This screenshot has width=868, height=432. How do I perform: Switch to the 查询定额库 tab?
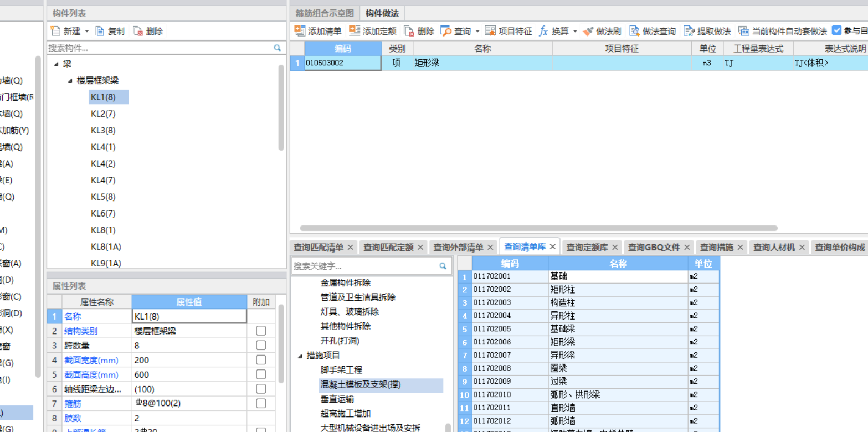pyautogui.click(x=587, y=248)
